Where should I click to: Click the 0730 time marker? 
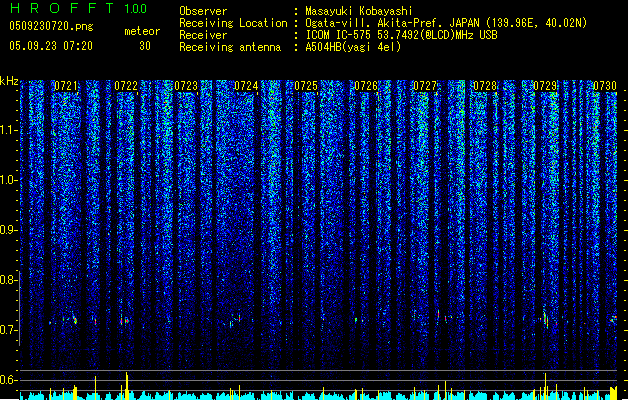(605, 86)
